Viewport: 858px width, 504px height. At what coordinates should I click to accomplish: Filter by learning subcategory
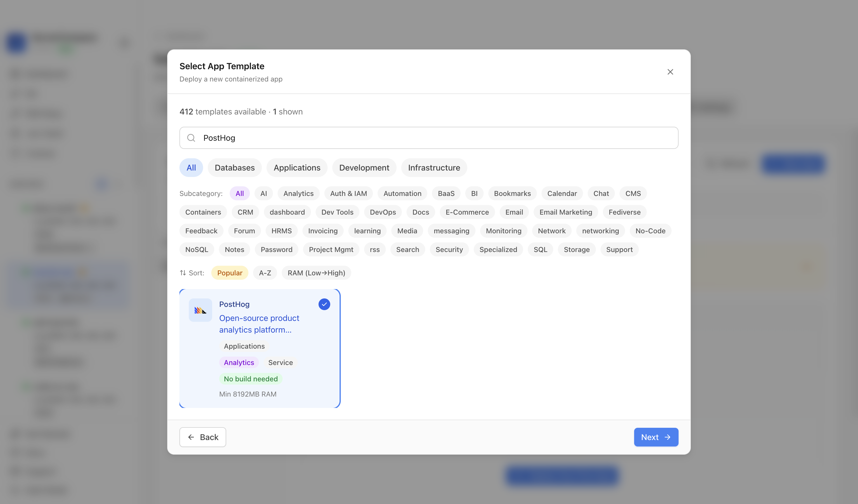pyautogui.click(x=367, y=231)
